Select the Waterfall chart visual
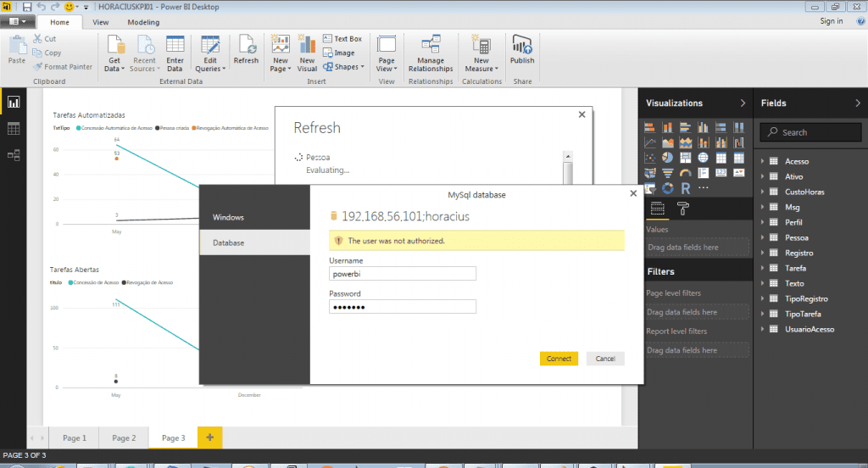Image resolution: width=868 pixels, height=468 pixels. click(738, 143)
